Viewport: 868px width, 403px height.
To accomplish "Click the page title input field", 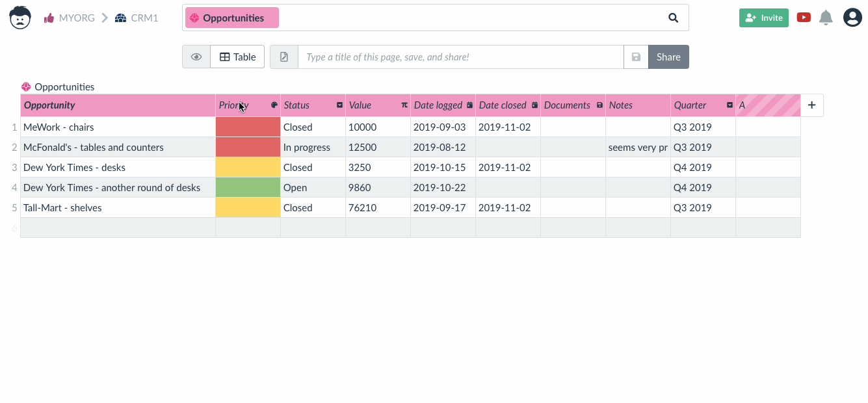I will [460, 57].
